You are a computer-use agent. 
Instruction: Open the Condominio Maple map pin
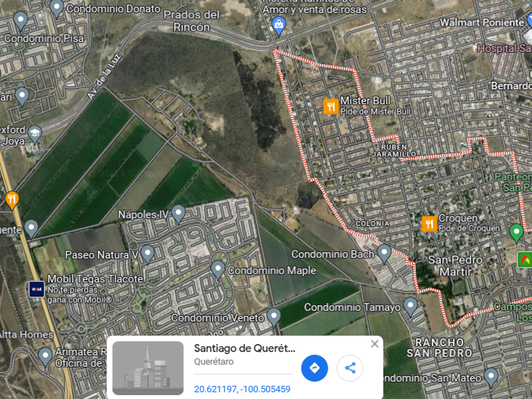point(218,270)
